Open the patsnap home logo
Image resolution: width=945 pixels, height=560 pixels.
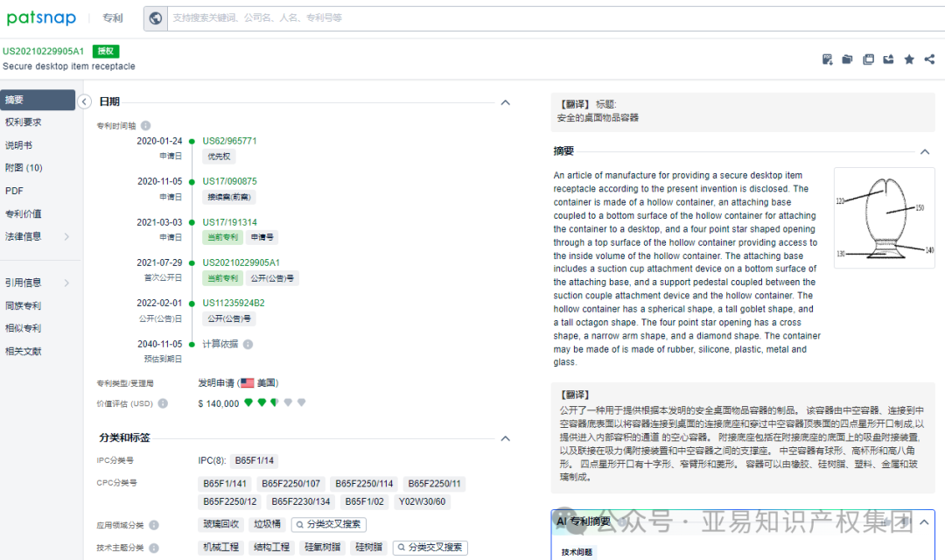pos(41,17)
